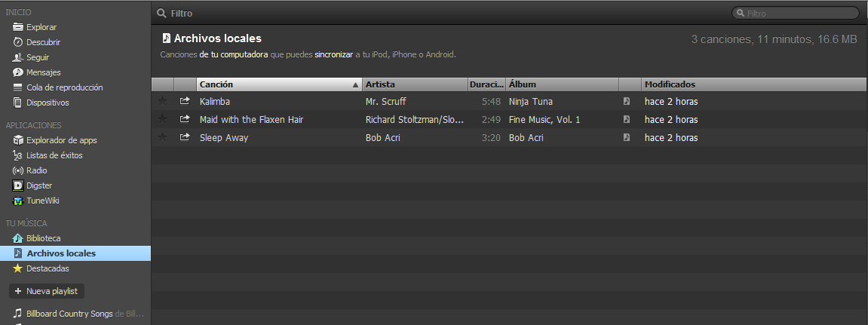Image resolution: width=868 pixels, height=325 pixels.
Task: Star the Kalimba song
Action: click(162, 101)
